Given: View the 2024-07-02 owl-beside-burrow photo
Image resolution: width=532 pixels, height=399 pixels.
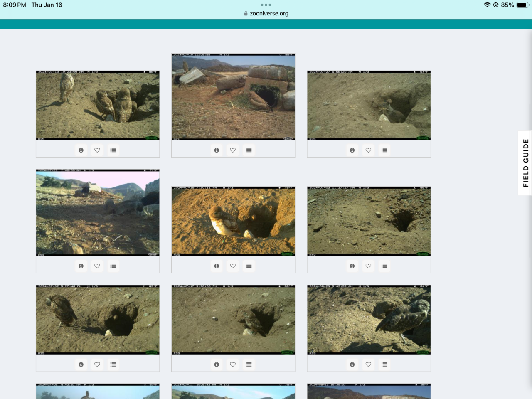Looking at the screenshot, I should [x=98, y=320].
